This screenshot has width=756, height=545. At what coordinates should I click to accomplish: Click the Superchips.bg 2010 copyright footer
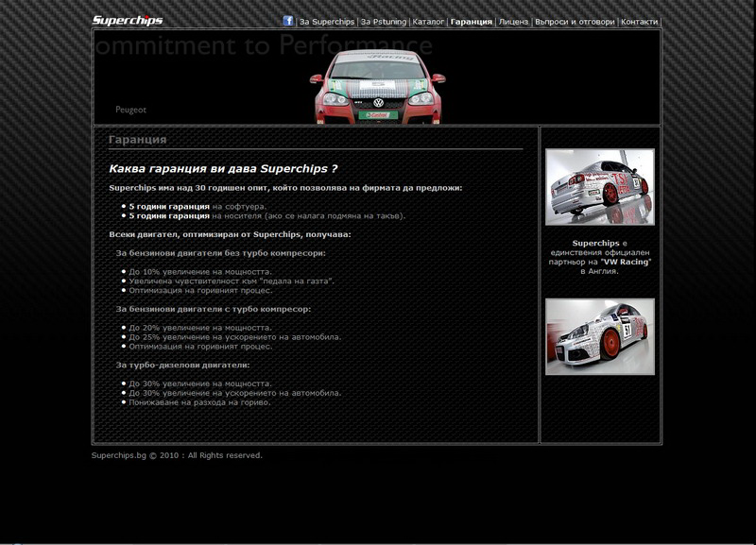coord(177,455)
